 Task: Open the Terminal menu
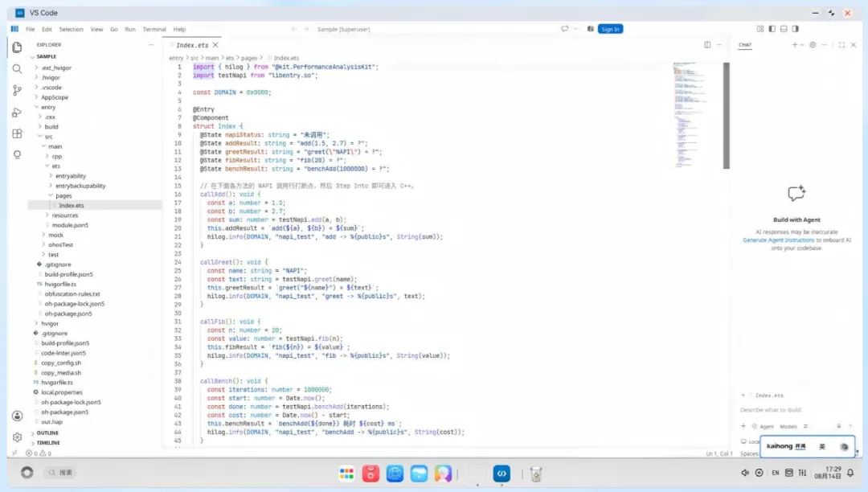(154, 29)
